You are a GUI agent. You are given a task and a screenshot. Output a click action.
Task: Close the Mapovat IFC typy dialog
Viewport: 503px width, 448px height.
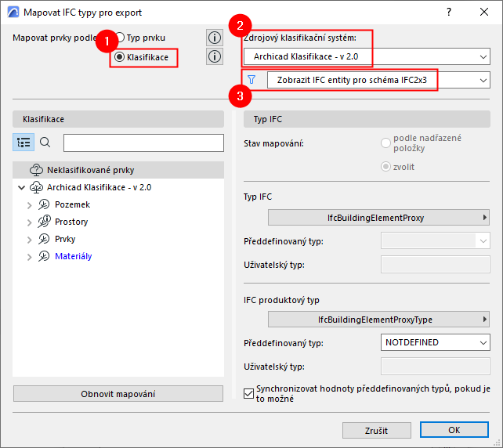pos(484,13)
